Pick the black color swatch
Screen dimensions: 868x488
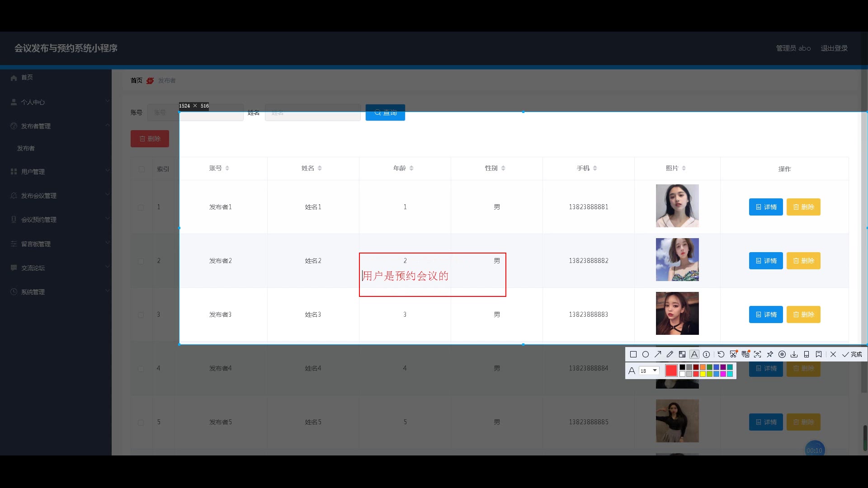[683, 367]
